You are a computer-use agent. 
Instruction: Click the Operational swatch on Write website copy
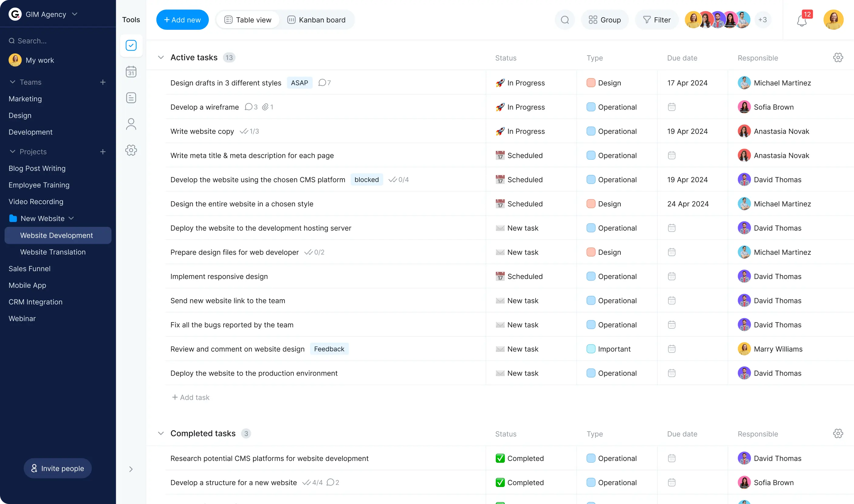591,131
